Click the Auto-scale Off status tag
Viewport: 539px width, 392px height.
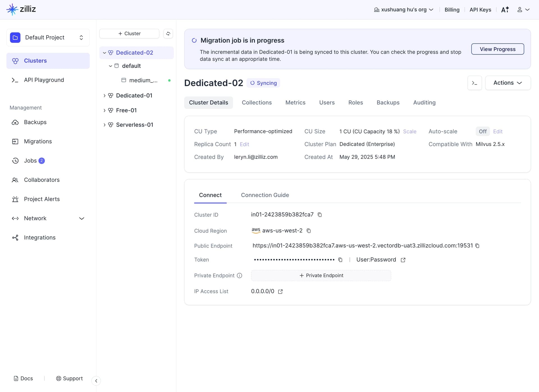click(x=483, y=131)
